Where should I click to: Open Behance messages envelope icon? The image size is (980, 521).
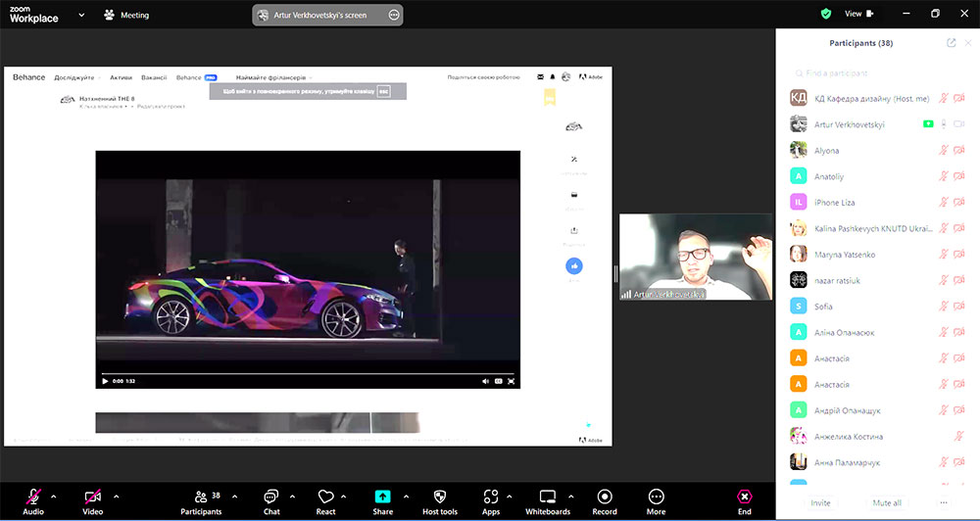(x=541, y=77)
